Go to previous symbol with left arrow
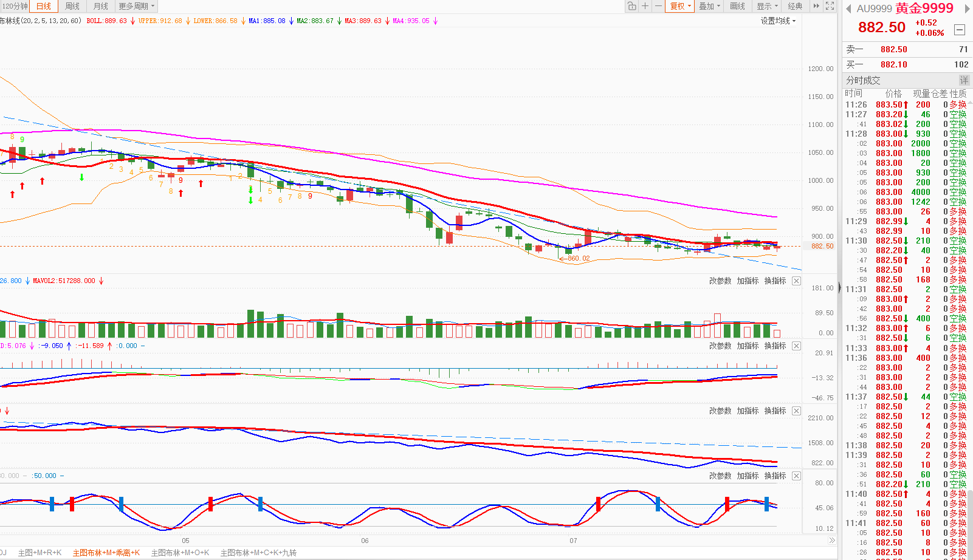 (x=848, y=9)
